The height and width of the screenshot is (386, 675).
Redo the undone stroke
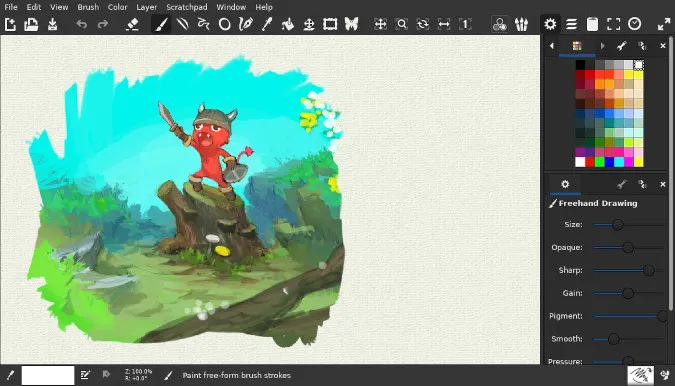(x=102, y=25)
